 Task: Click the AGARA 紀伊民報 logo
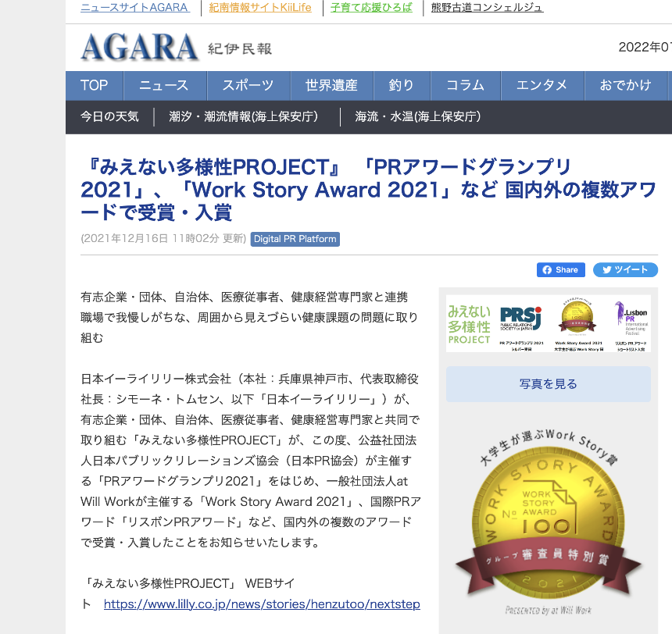pyautogui.click(x=176, y=48)
